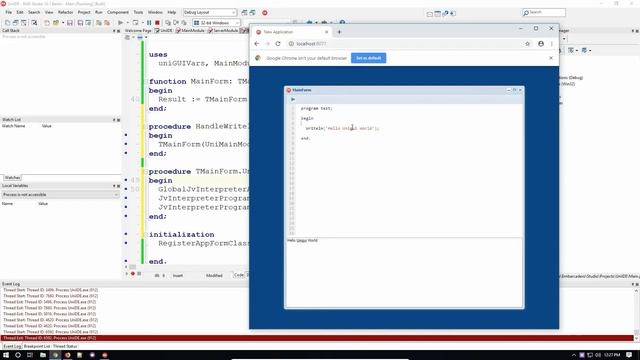Bookmark this page with the star icon

(527, 44)
